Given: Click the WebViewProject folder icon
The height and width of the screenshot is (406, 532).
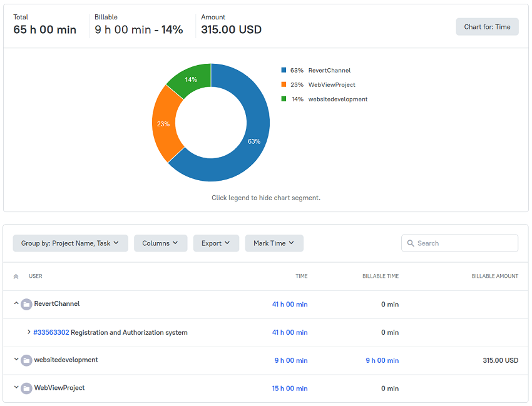Looking at the screenshot, I should pyautogui.click(x=26, y=388).
